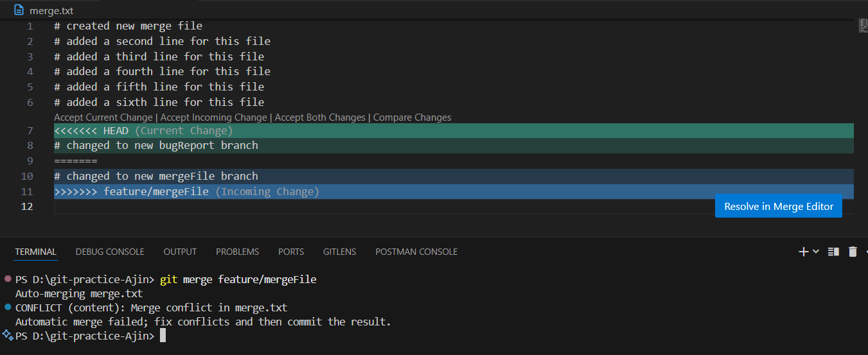
Task: Click the red failed-command marker in terminal
Action: 8,279
